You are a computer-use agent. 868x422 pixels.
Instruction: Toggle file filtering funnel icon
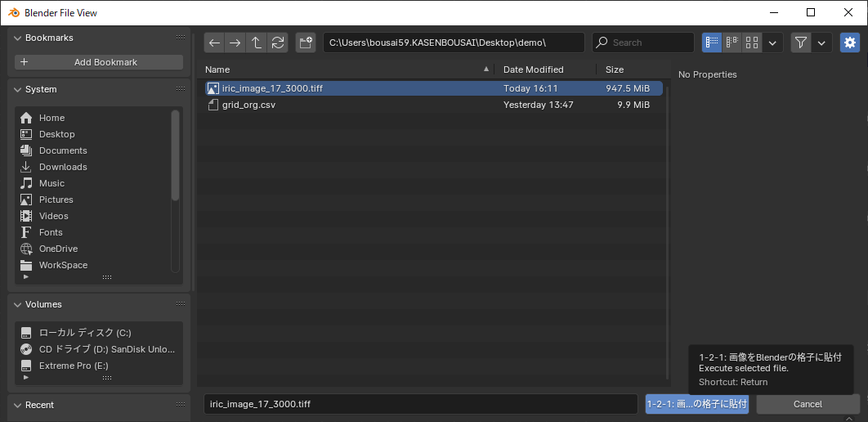pos(801,43)
